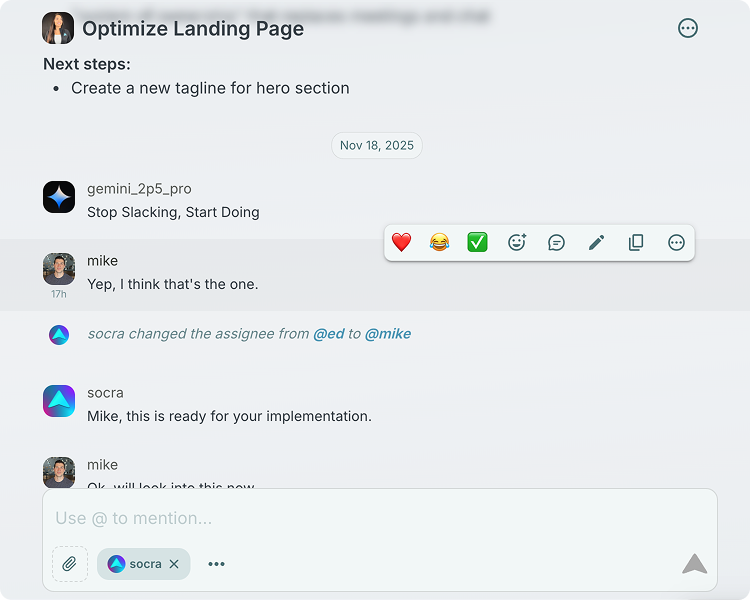
Task: Expand more composer options ellipsis
Action: (216, 564)
